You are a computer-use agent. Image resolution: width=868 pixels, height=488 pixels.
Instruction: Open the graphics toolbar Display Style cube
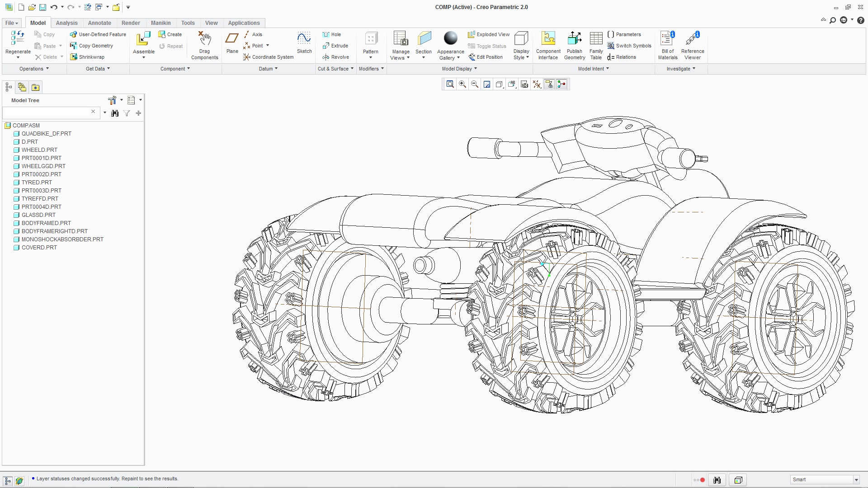point(499,84)
